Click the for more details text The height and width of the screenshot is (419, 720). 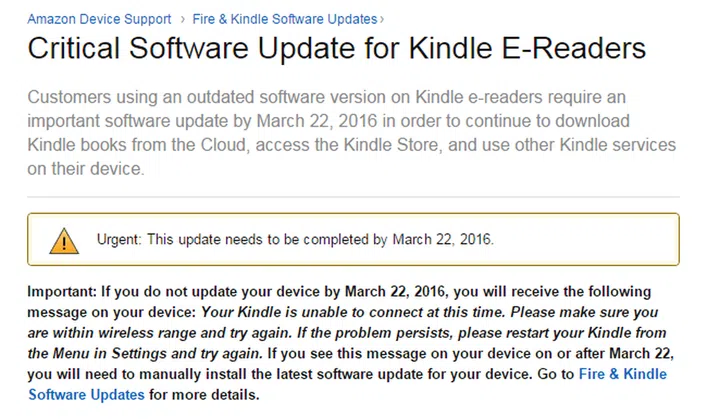point(203,394)
